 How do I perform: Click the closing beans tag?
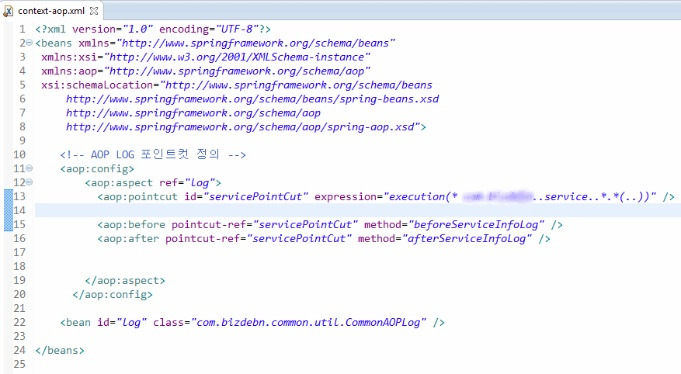click(60, 350)
